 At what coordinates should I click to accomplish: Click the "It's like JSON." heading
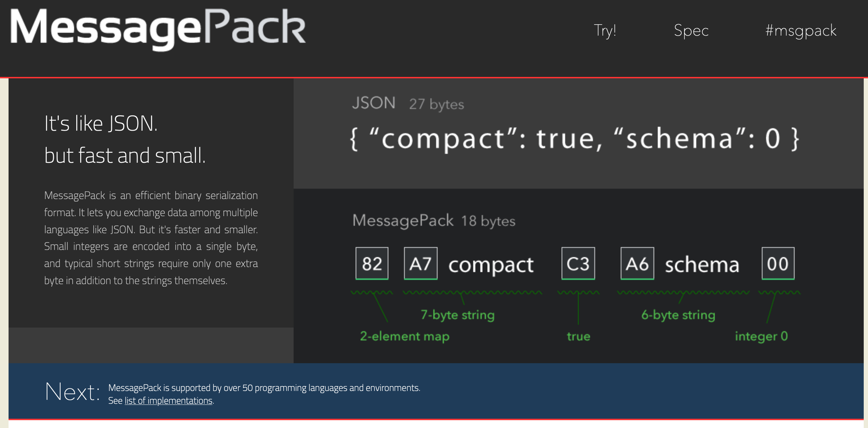pos(101,124)
